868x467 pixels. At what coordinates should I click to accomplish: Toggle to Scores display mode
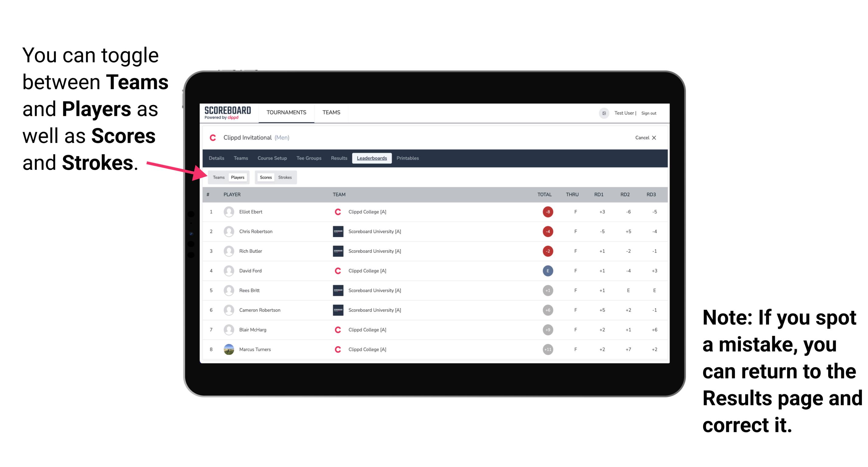click(x=264, y=177)
